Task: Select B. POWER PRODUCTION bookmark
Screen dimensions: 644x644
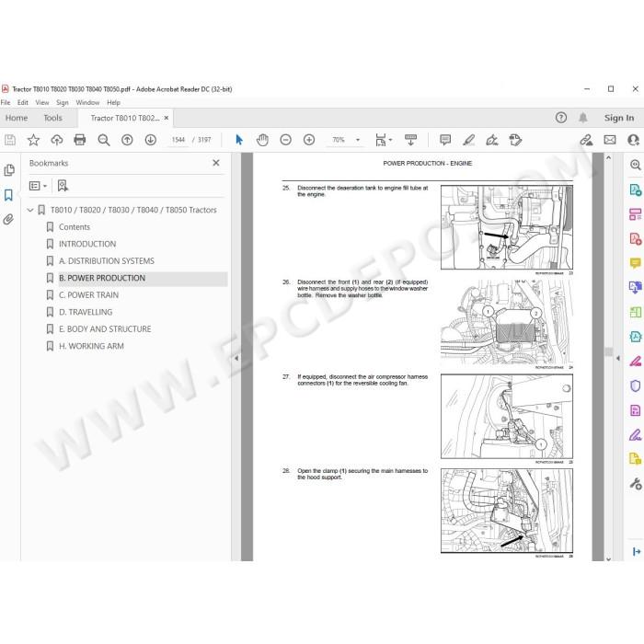Action: [102, 278]
